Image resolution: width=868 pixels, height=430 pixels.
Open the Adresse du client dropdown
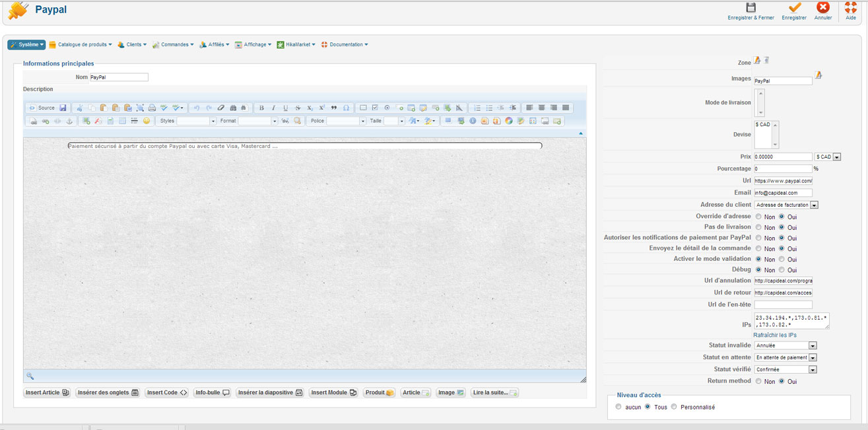786,205
